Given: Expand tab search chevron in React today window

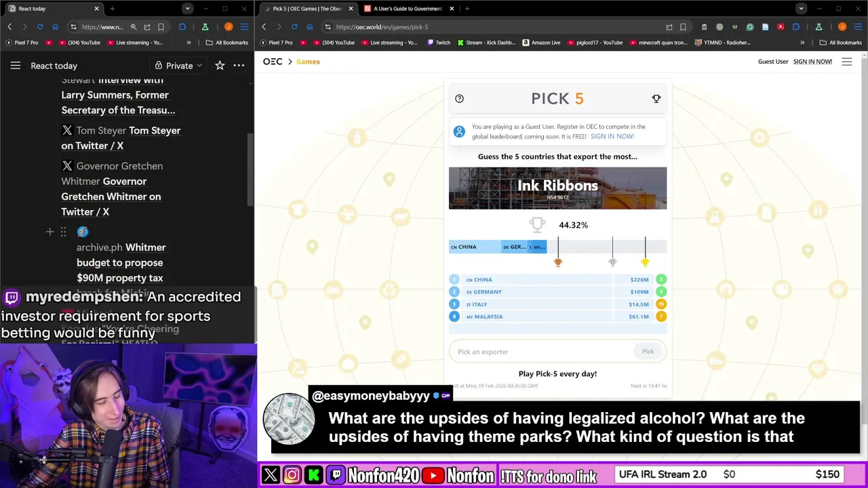Looking at the screenshot, I should [x=187, y=9].
